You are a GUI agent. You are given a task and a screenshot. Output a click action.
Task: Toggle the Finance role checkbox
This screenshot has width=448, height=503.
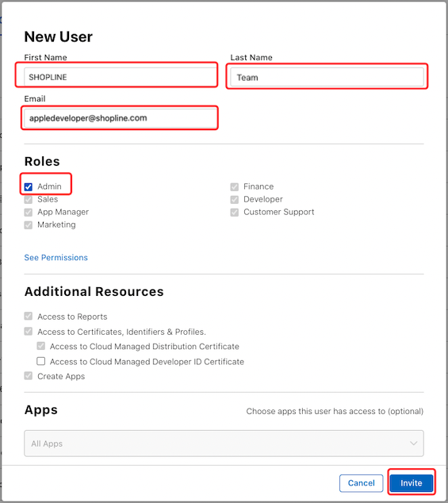235,186
